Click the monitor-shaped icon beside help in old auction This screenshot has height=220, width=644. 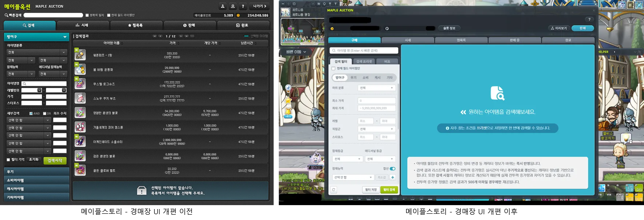pos(233,6)
